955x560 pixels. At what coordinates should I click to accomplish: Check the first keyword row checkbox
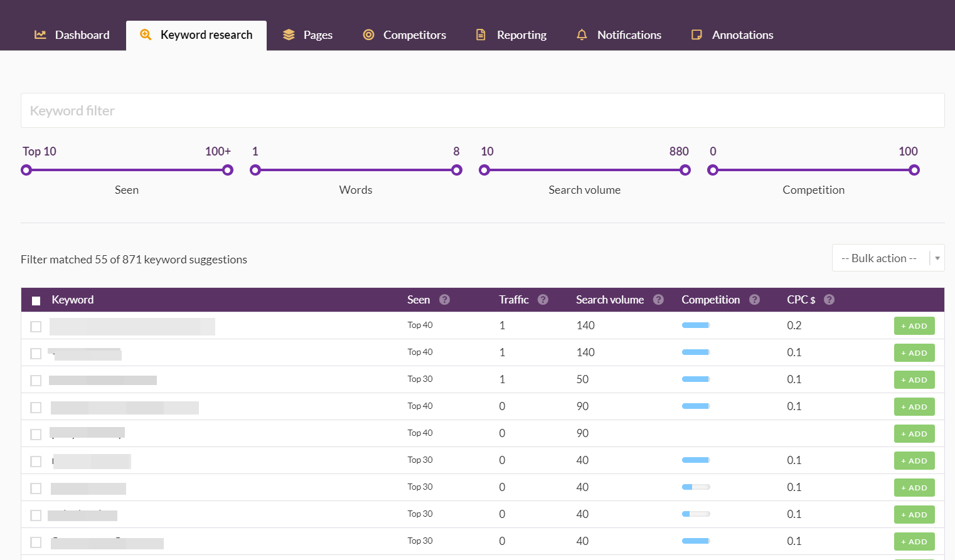36,327
